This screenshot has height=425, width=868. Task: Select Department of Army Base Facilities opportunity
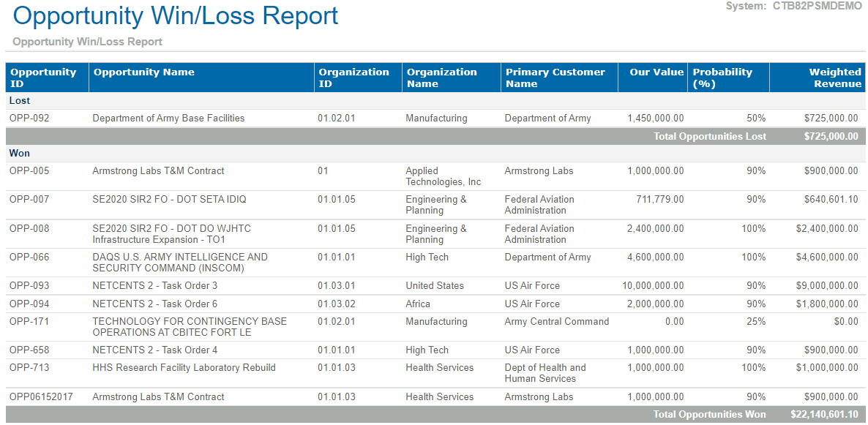pos(168,119)
